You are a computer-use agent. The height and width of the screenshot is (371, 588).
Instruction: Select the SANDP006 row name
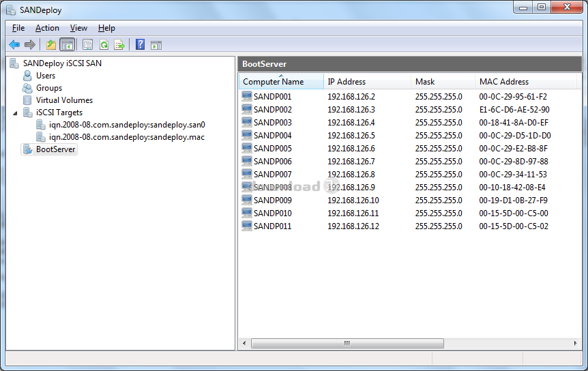pyautogui.click(x=273, y=162)
